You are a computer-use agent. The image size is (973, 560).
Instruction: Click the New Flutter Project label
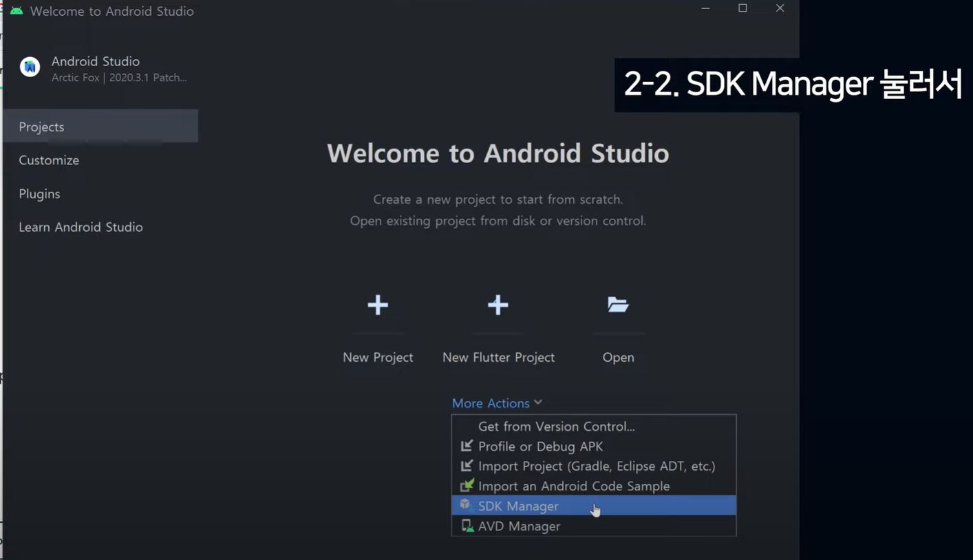tap(498, 357)
